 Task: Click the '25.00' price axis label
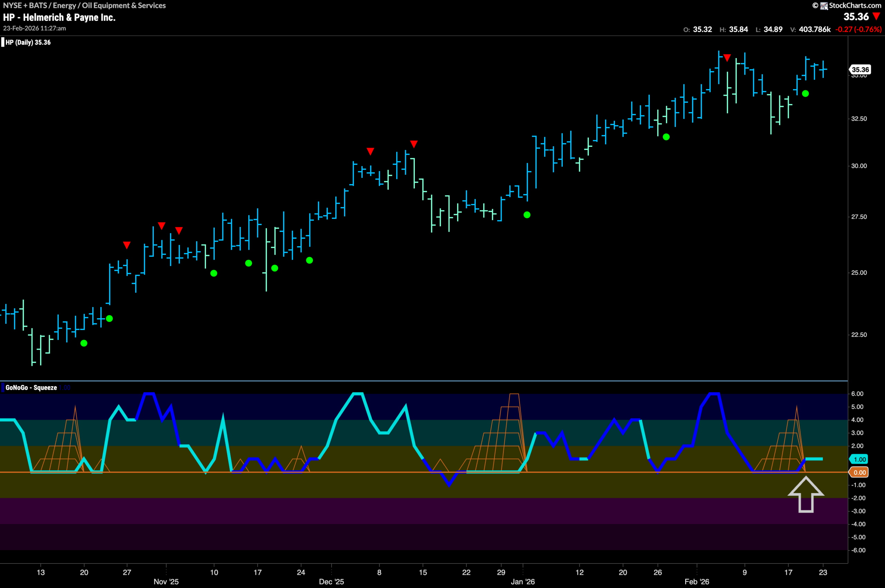click(x=859, y=273)
